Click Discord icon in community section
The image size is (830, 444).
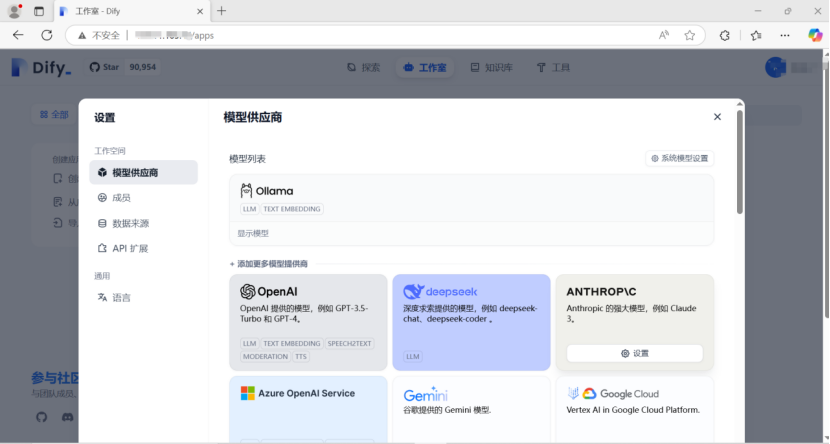[68, 417]
